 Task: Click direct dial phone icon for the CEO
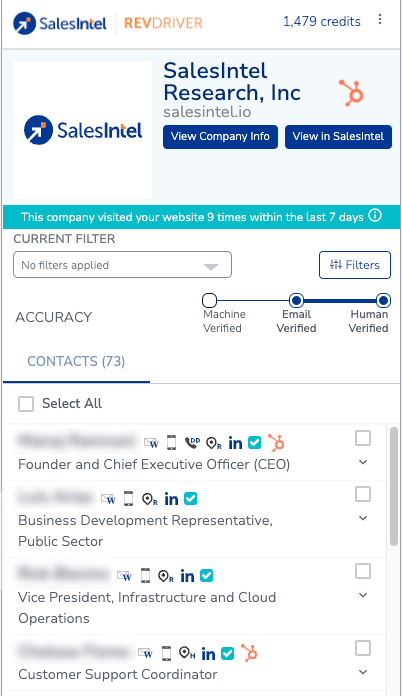coord(193,443)
